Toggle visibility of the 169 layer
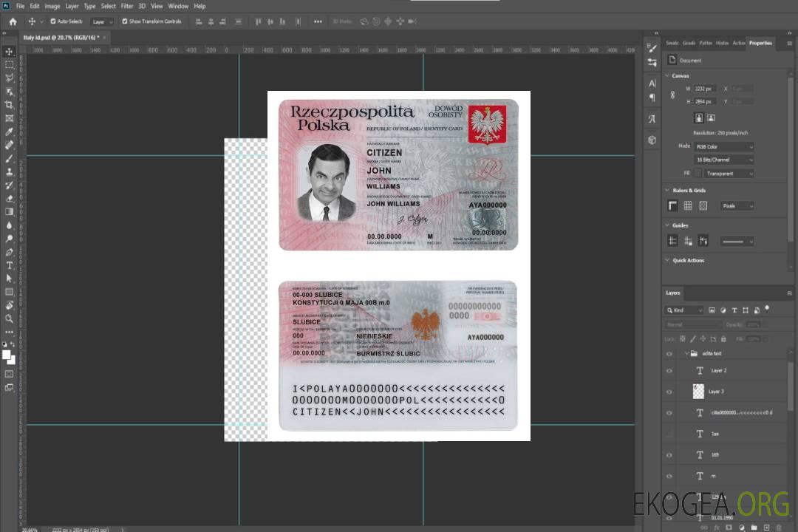The height and width of the screenshot is (532, 798). point(669,455)
